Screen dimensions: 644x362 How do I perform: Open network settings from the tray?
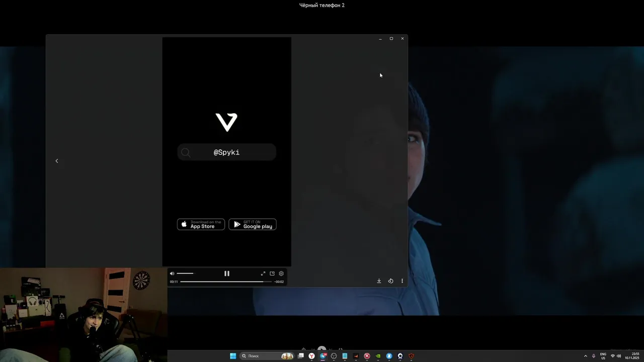tap(612, 356)
